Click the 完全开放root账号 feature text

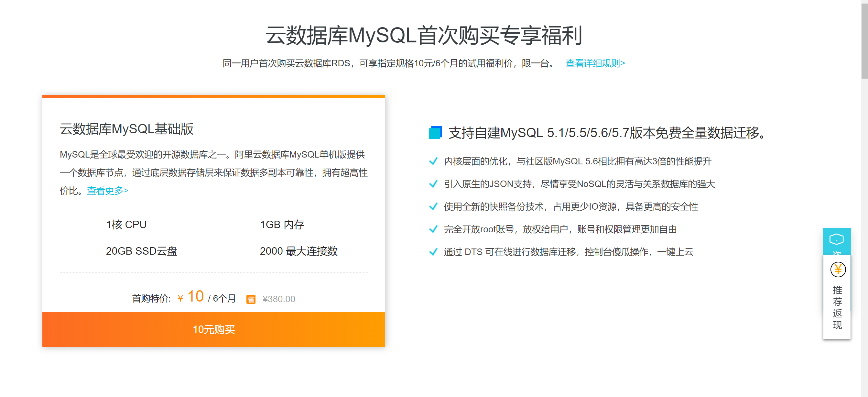tap(560, 229)
